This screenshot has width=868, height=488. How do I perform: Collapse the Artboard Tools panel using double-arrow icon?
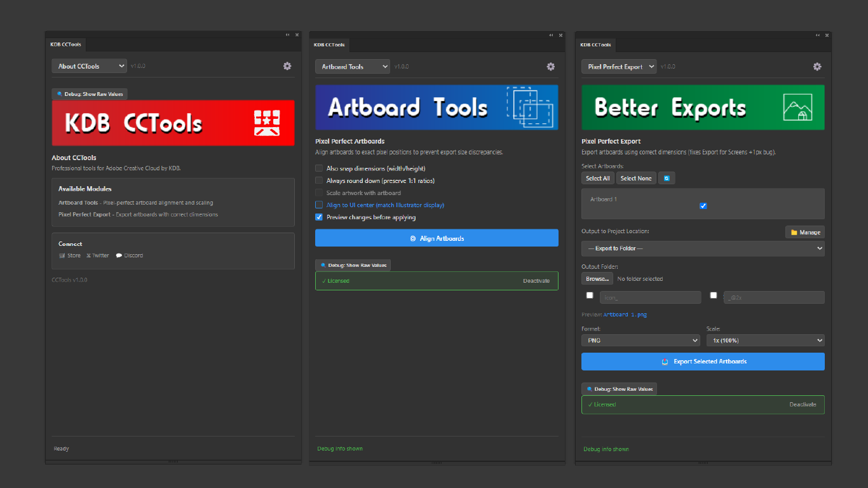[551, 35]
